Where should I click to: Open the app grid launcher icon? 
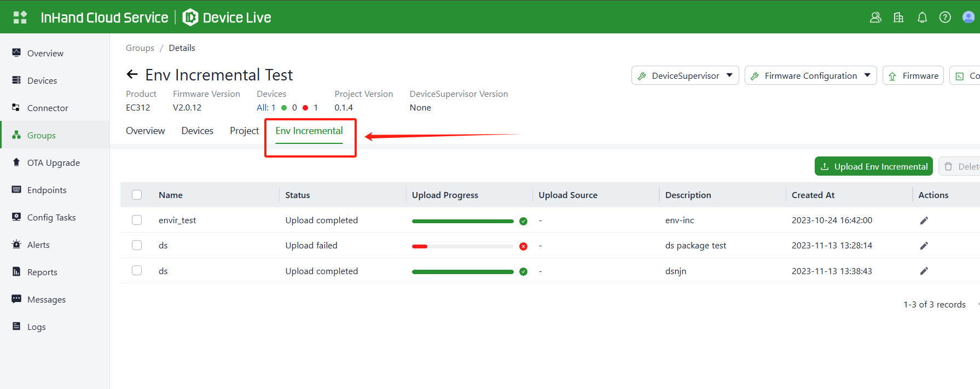pyautogui.click(x=20, y=18)
